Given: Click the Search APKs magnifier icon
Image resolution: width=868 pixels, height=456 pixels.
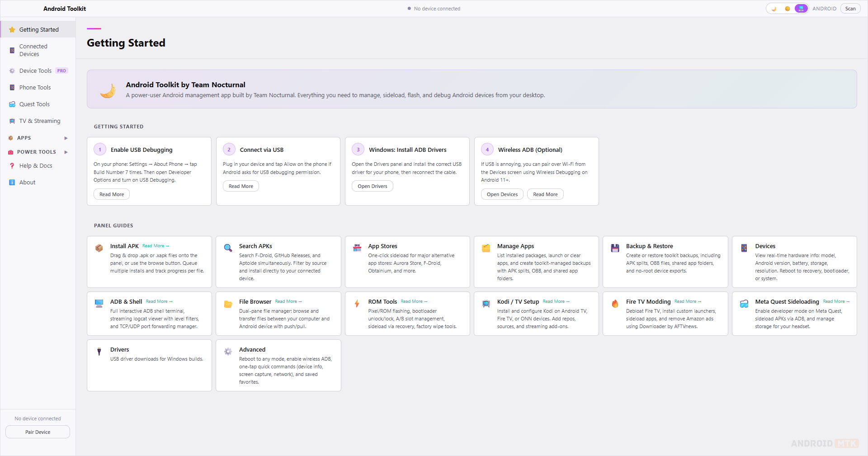Looking at the screenshot, I should 228,248.
